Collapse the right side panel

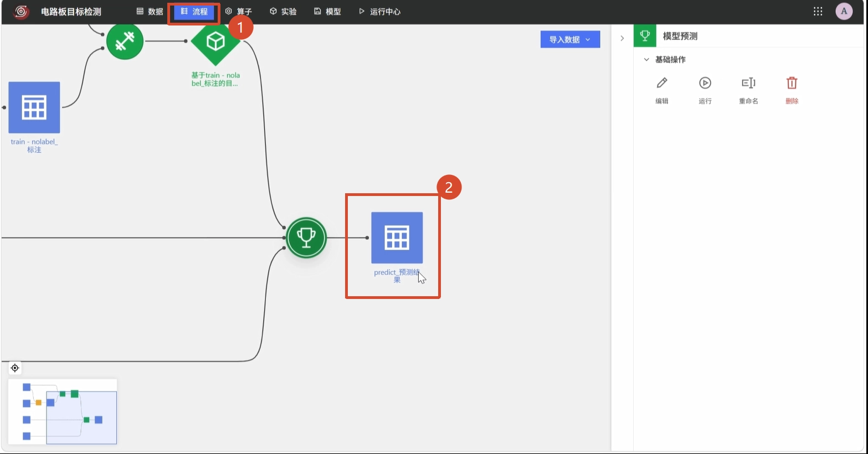622,38
